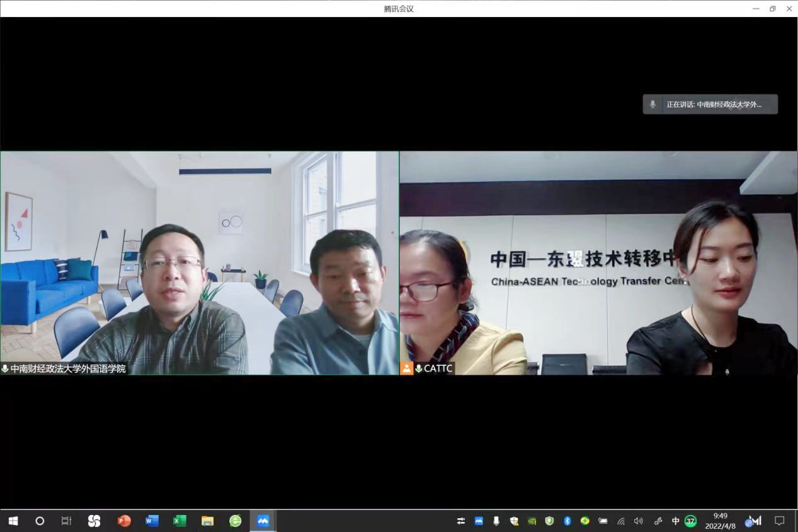Open File Explorer from the taskbar
The height and width of the screenshot is (532, 798).
(x=207, y=521)
